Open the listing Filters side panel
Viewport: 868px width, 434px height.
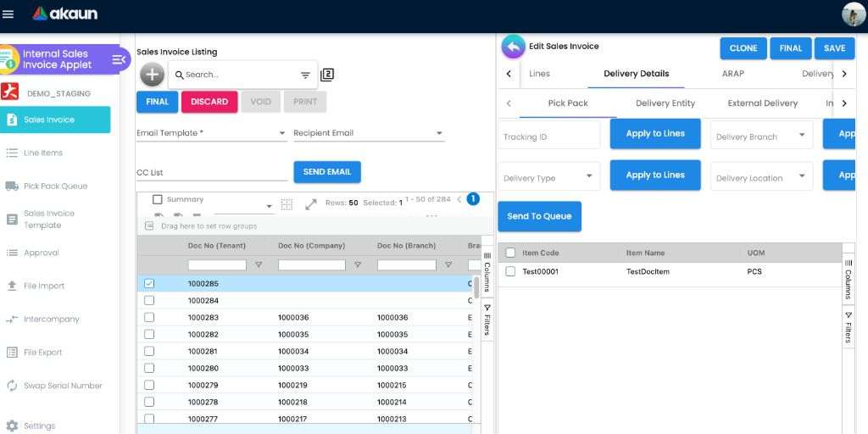487,319
